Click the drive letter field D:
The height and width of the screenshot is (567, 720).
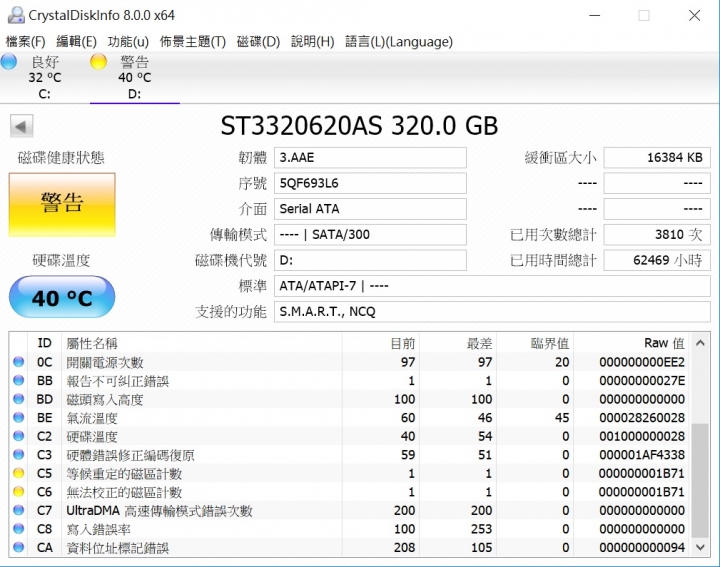[x=370, y=260]
